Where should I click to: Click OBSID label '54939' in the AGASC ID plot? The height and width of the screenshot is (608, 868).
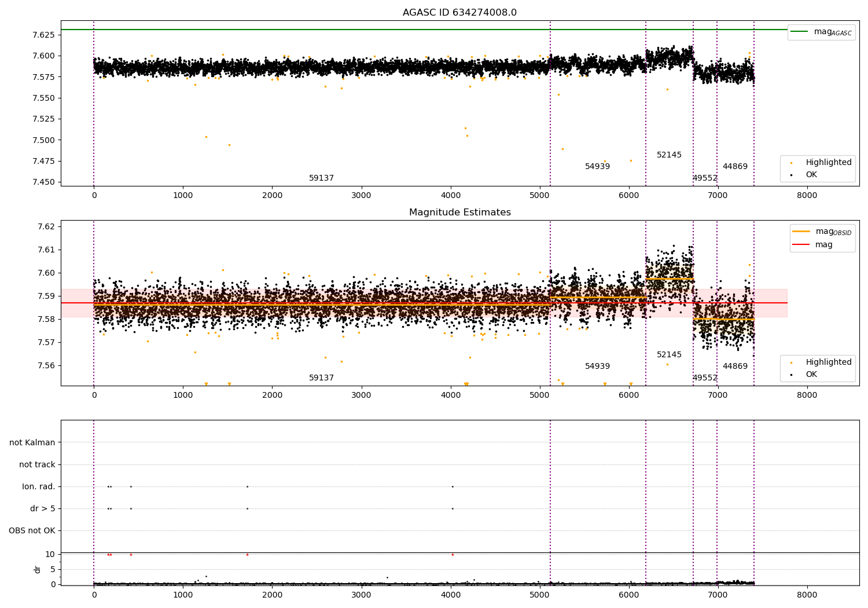(x=597, y=167)
